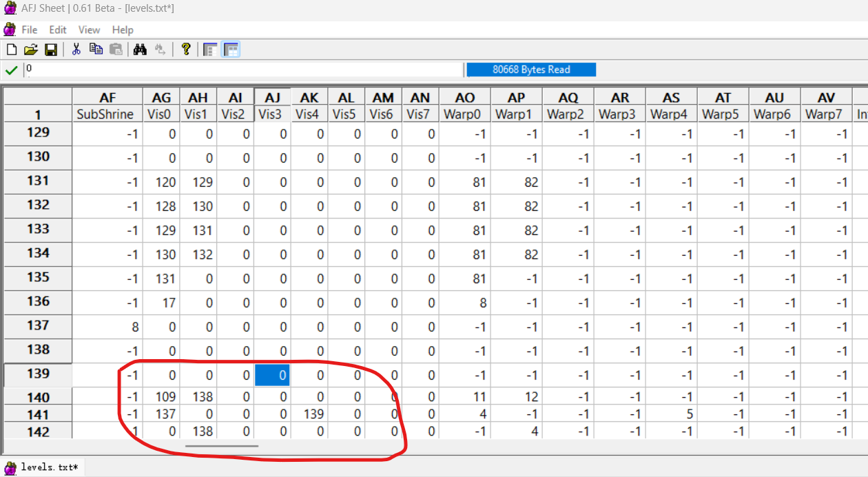The width and height of the screenshot is (868, 477).
Task: Select column header AJ
Action: pyautogui.click(x=273, y=97)
